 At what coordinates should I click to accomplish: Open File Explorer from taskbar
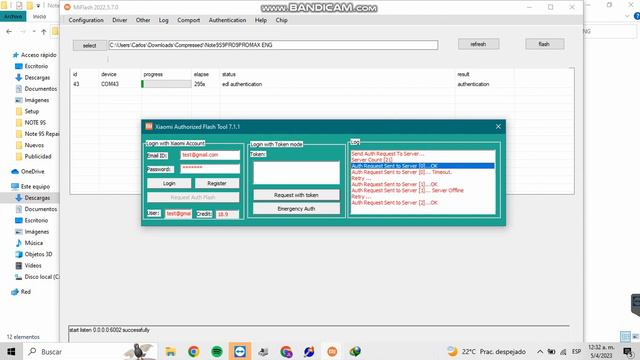[x=171, y=351]
